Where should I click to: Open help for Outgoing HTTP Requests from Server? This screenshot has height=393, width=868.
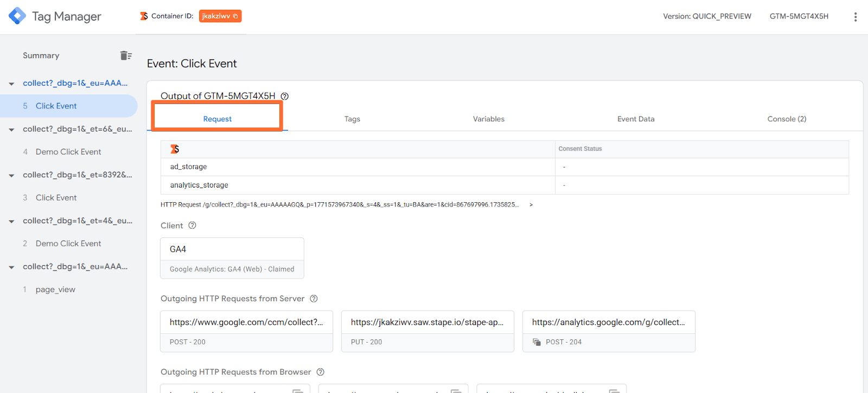coord(314,299)
